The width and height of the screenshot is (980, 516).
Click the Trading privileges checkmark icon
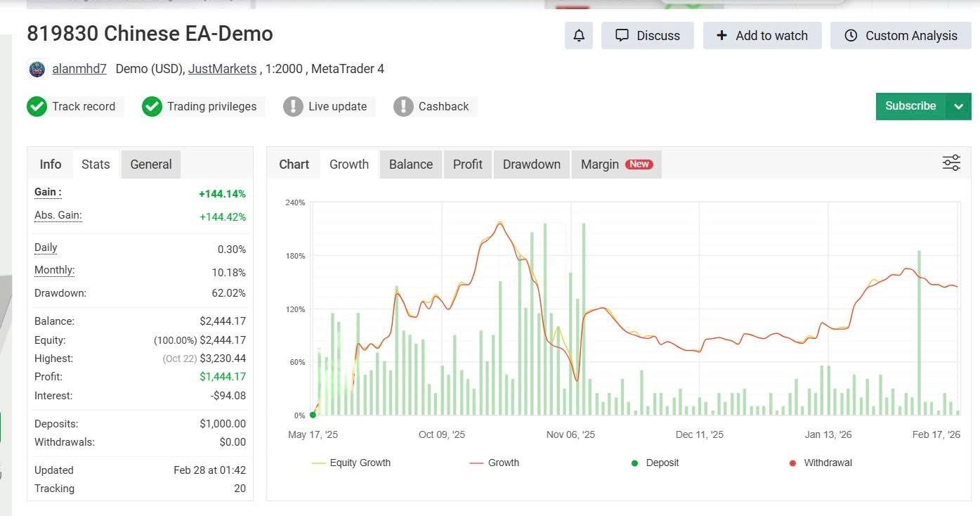click(152, 107)
